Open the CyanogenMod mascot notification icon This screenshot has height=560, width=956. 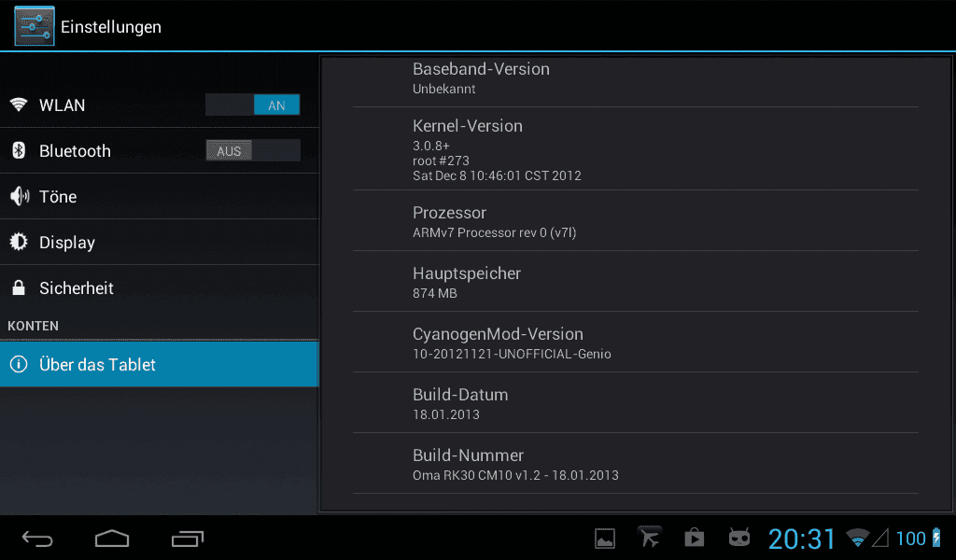[739, 538]
